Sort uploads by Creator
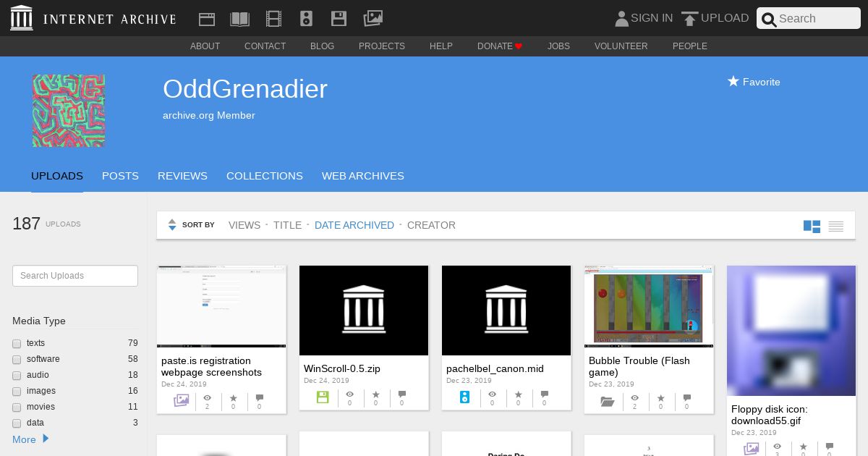This screenshot has height=456, width=868. click(431, 225)
